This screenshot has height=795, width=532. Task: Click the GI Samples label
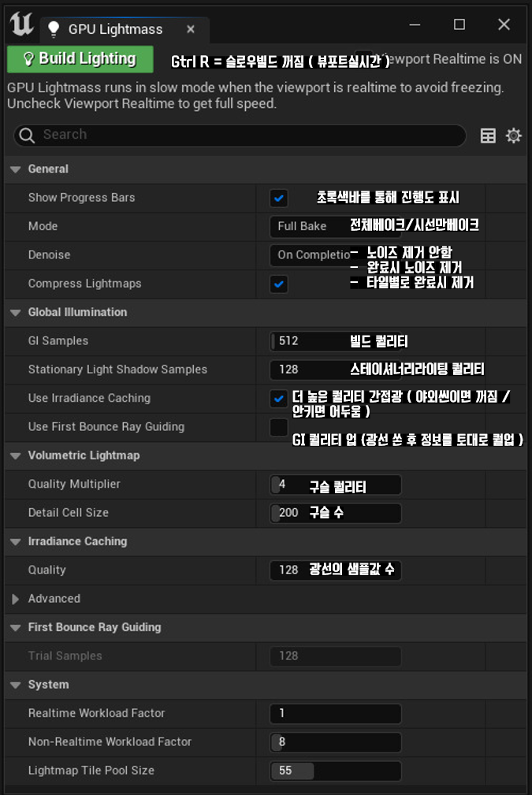(x=58, y=340)
